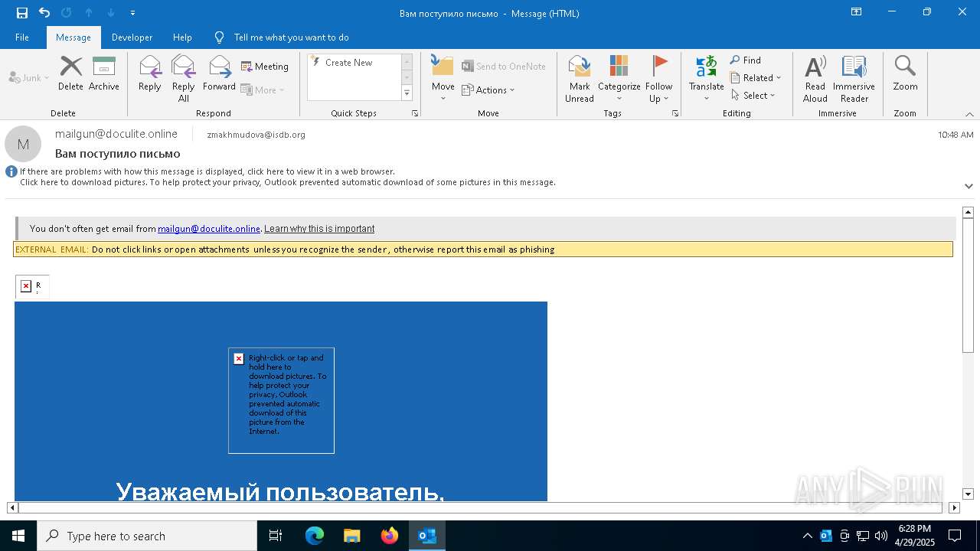Viewport: 980px width, 551px height.
Task: Archive the message with the Archive icon
Action: 104,73
